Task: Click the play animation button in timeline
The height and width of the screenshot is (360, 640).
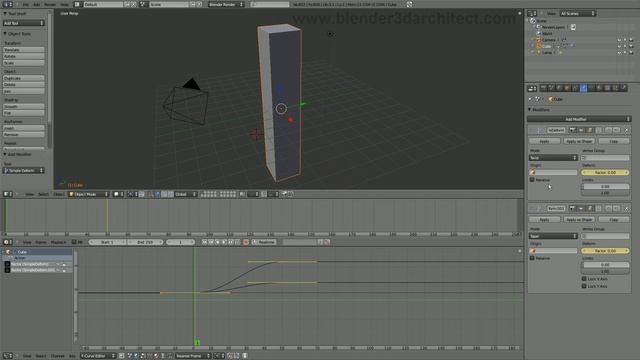Action: (224, 242)
